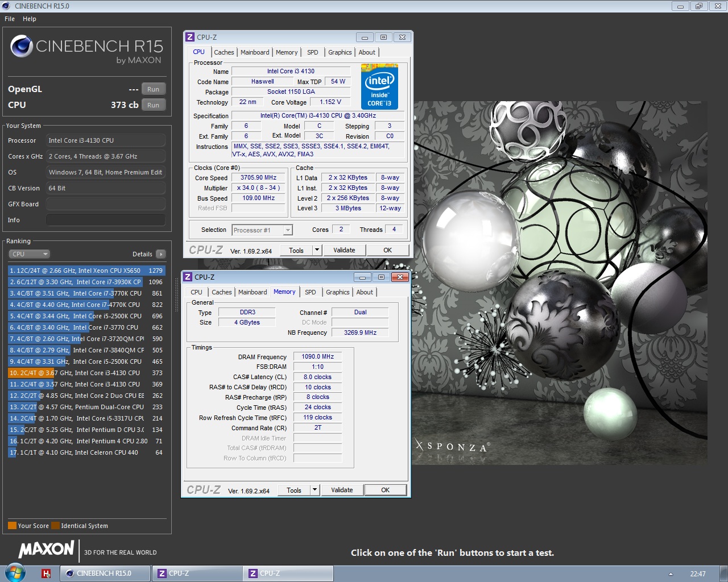Image resolution: width=728 pixels, height=582 pixels.
Task: Click the Show desktop strip on taskbar
Action: (x=724, y=573)
